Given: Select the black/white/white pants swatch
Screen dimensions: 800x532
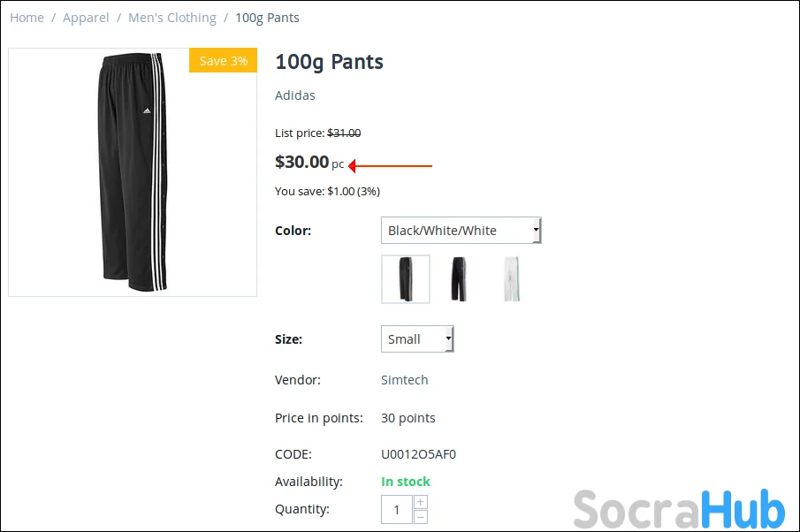Looking at the screenshot, I should pos(406,279).
